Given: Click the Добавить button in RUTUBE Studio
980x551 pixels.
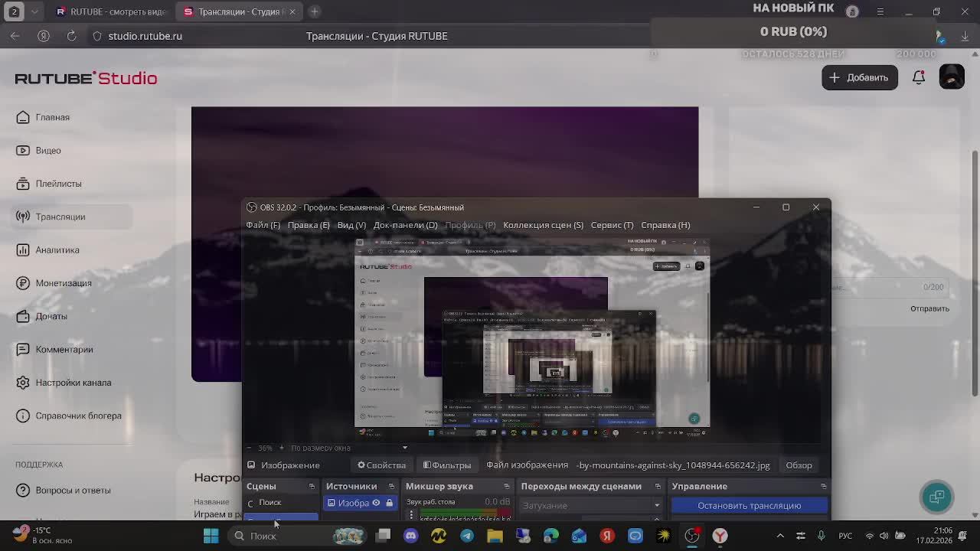Looking at the screenshot, I should click(860, 77).
